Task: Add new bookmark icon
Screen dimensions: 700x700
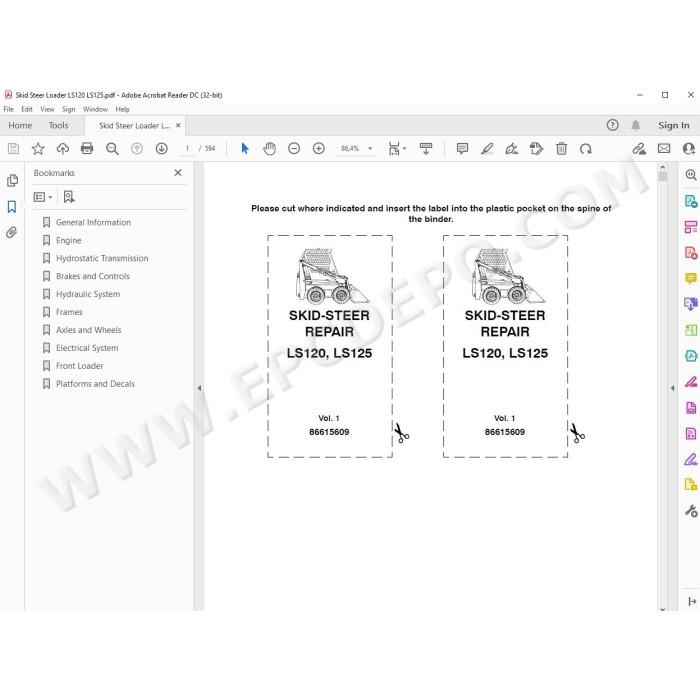Action: (69, 197)
